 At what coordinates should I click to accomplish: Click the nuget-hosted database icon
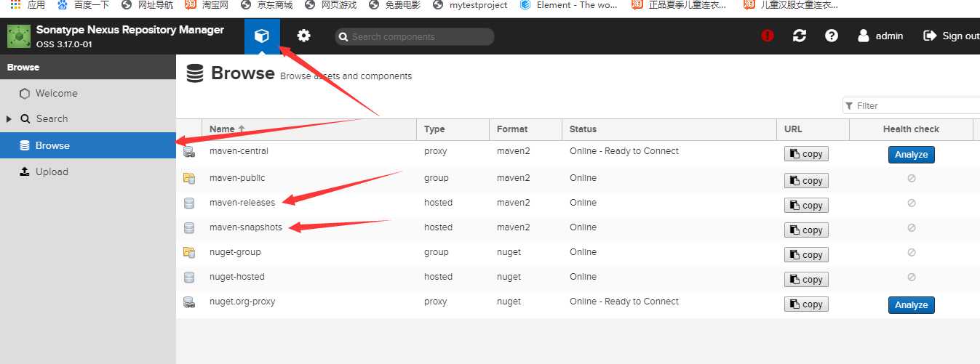click(x=189, y=277)
